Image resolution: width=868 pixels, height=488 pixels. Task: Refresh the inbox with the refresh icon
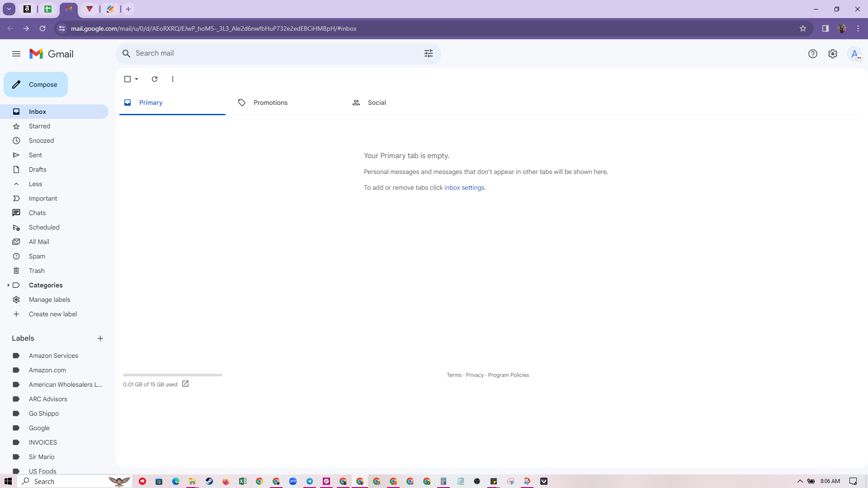click(x=155, y=79)
